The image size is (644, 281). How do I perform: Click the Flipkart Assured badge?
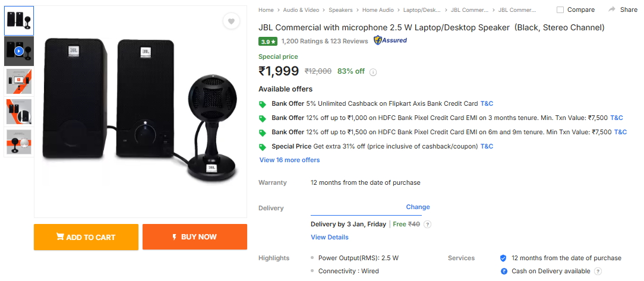pyautogui.click(x=390, y=40)
